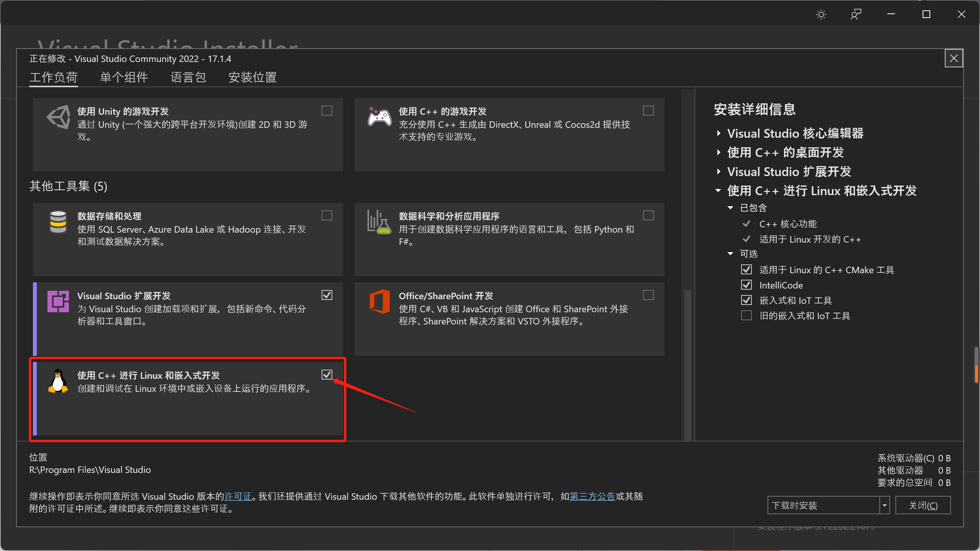The height and width of the screenshot is (551, 980).
Task: Uncheck 使用 C++ 进行 Linux 和嵌入式开发 workload
Action: [327, 375]
